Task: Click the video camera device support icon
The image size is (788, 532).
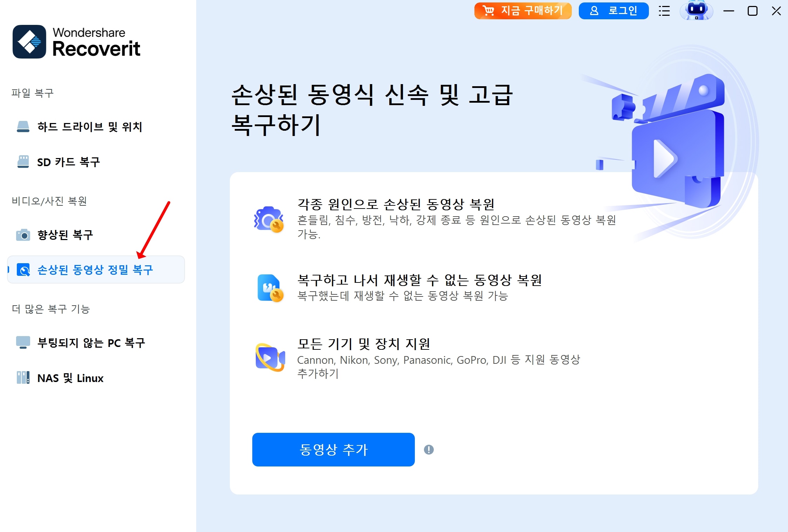Action: coord(270,357)
